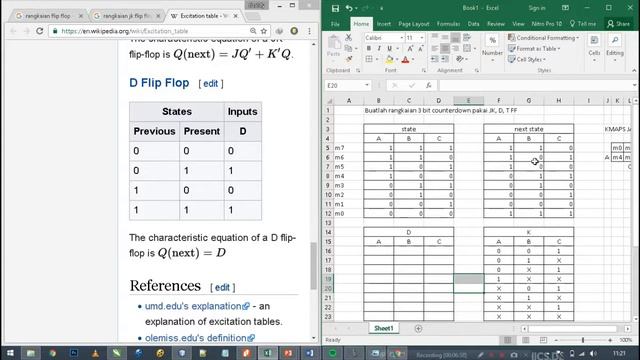Viewport: 640px width, 360px height.
Task: Add new sheet with plus button
Action: pos(418,329)
